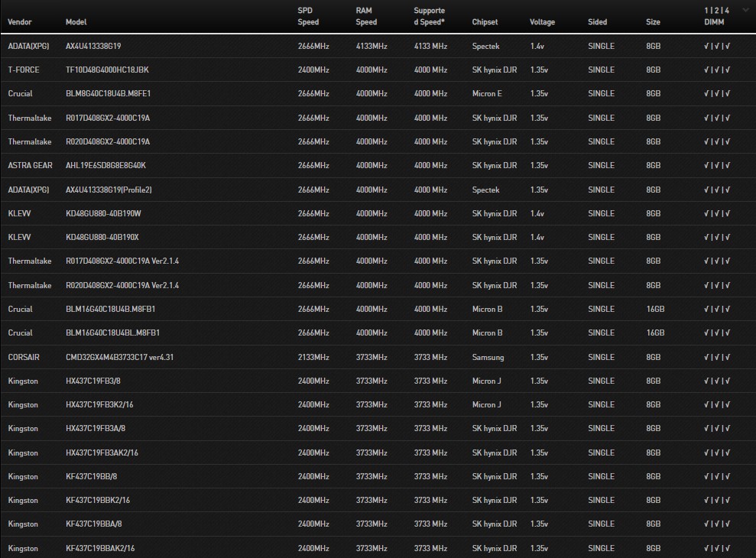Click the Supported Speed* column header
The height and width of the screenshot is (558, 756).
point(430,16)
